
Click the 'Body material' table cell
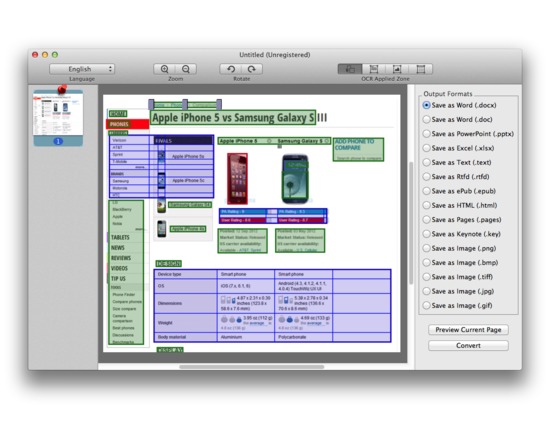coord(186,337)
